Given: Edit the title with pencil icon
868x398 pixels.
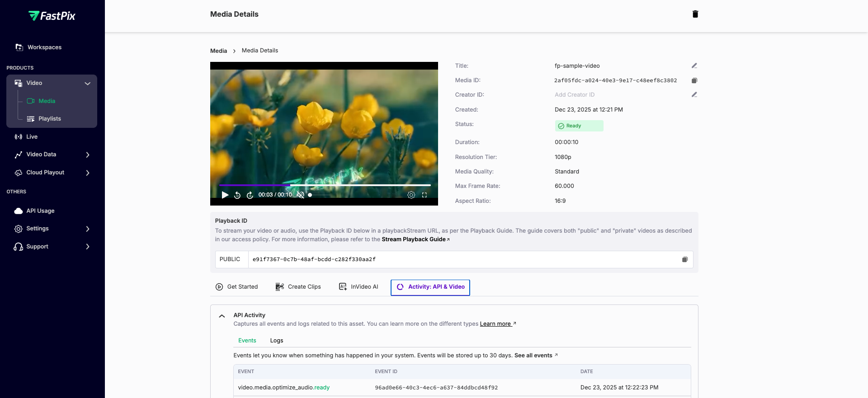Looking at the screenshot, I should point(694,66).
